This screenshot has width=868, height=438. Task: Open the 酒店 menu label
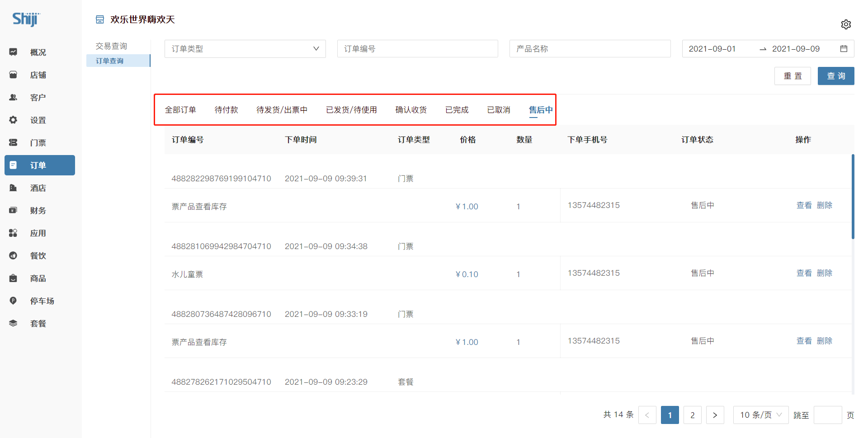[x=38, y=188]
